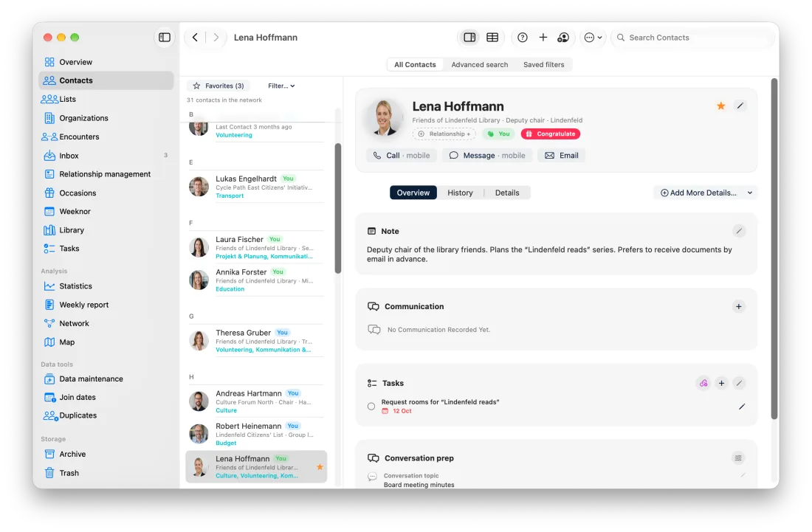Select Theresa Gruber in contact list

point(256,341)
